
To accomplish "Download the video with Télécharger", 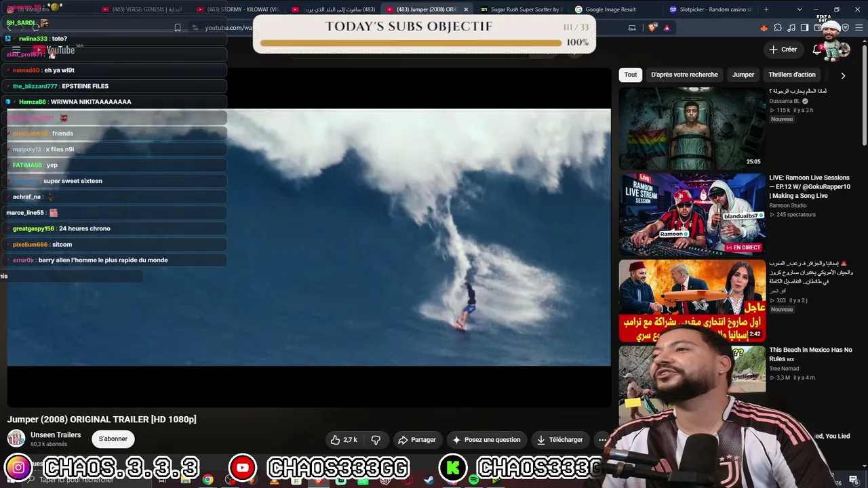I will click(x=560, y=440).
